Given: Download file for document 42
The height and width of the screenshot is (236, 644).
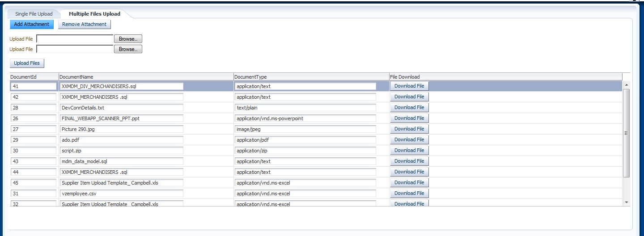Looking at the screenshot, I should tap(409, 97).
